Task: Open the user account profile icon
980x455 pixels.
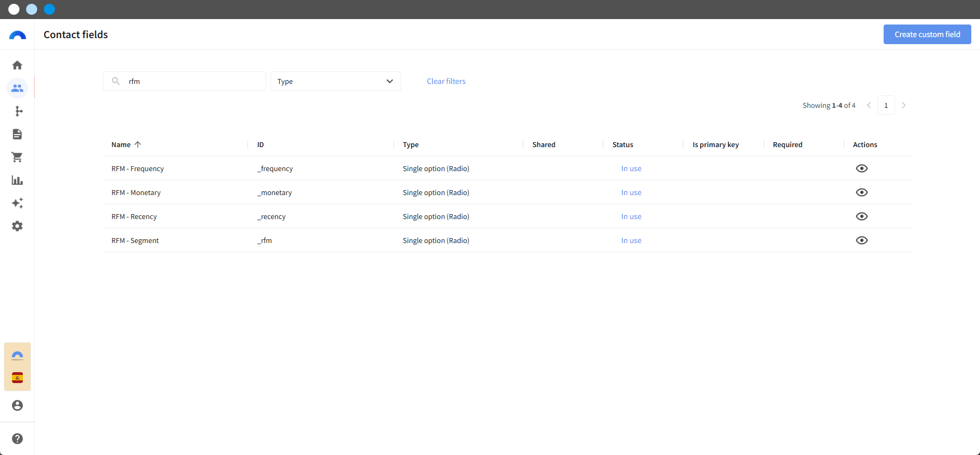Action: (x=17, y=405)
